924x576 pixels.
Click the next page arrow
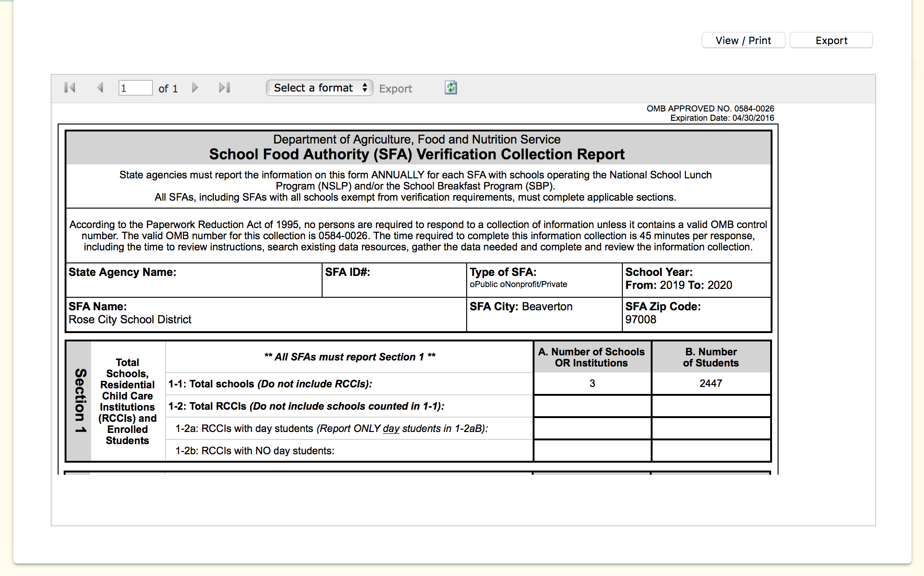click(x=195, y=88)
